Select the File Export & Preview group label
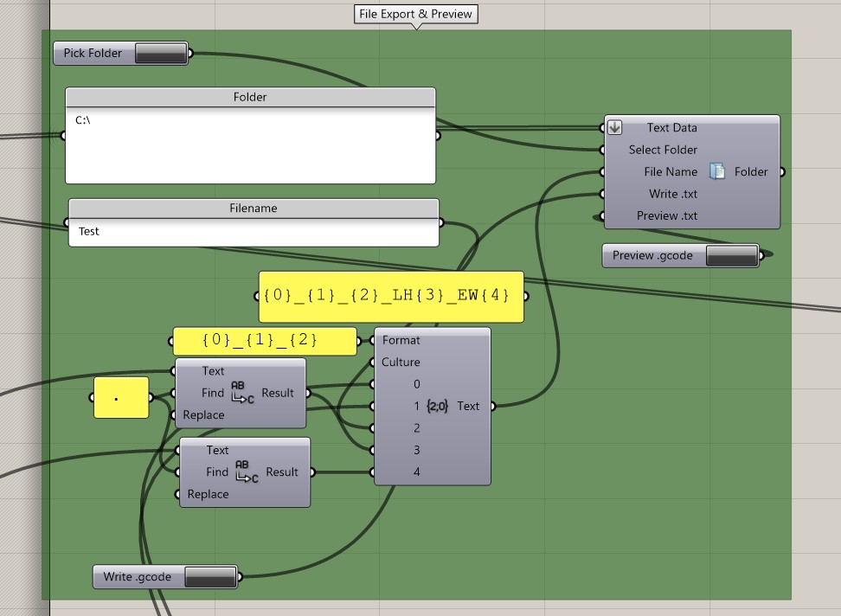This screenshot has height=616, width=841. [415, 15]
